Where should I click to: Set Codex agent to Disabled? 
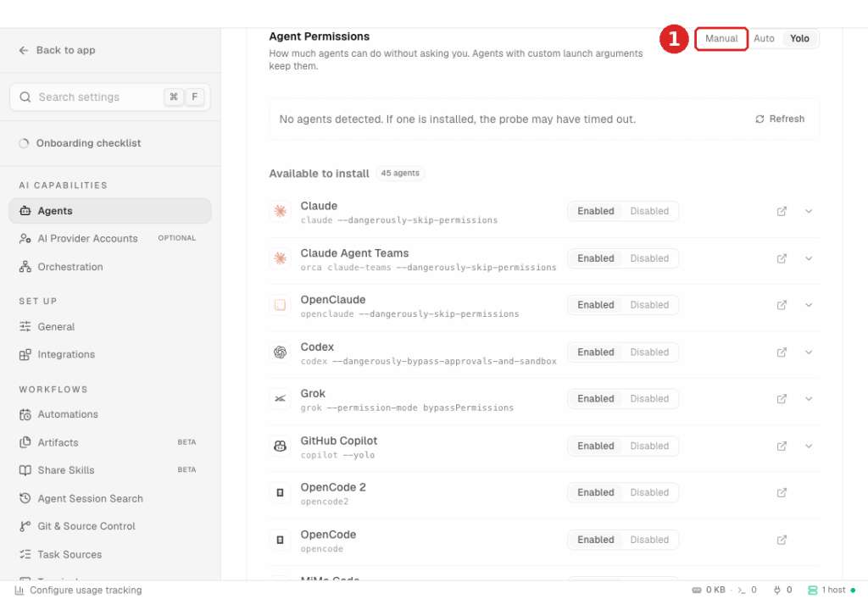click(649, 352)
